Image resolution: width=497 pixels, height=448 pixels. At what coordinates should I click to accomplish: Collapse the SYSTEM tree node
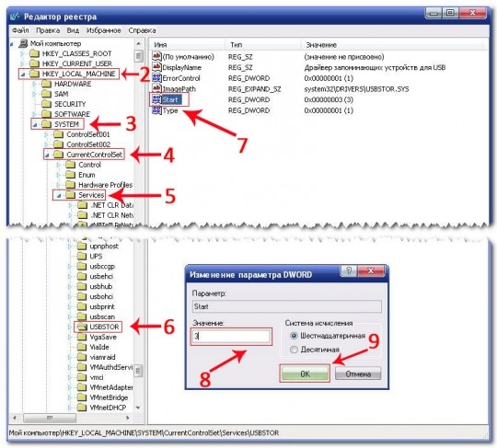[35, 124]
